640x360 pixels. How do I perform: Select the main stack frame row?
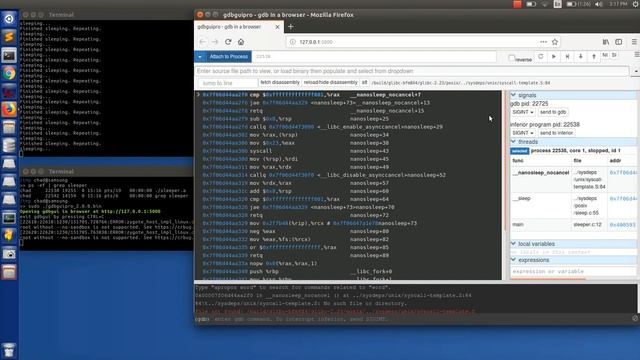(573, 225)
